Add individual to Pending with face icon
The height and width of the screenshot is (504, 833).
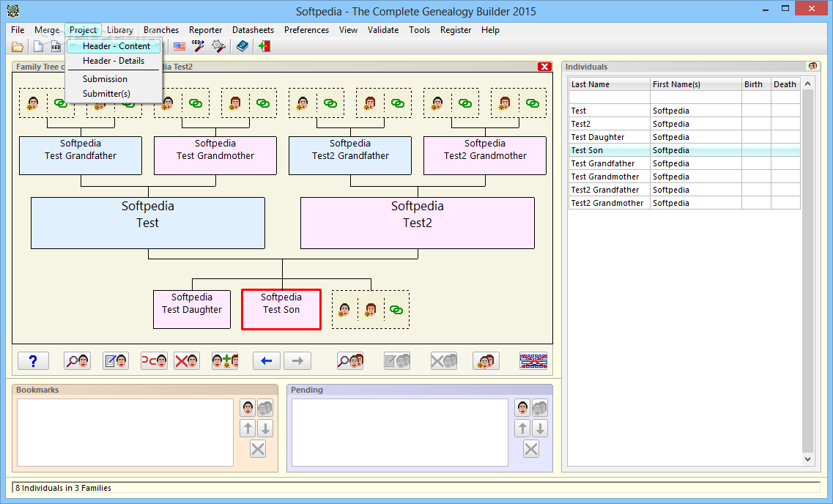tap(523, 409)
